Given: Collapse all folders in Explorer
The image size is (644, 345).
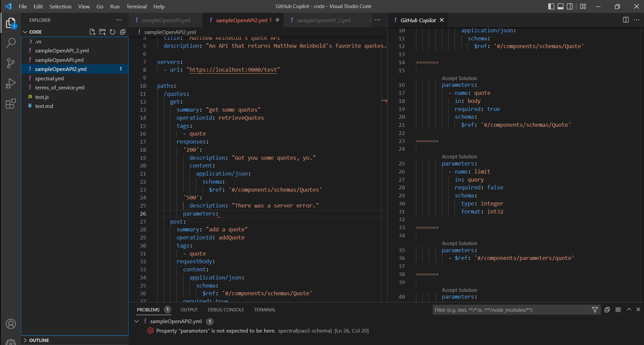Looking at the screenshot, I should (122, 32).
